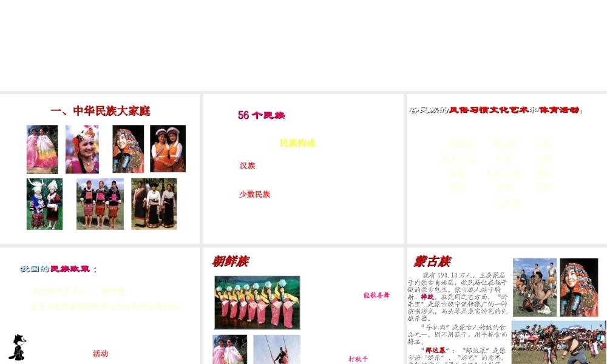Click the black cartoon cat icon

18,347
